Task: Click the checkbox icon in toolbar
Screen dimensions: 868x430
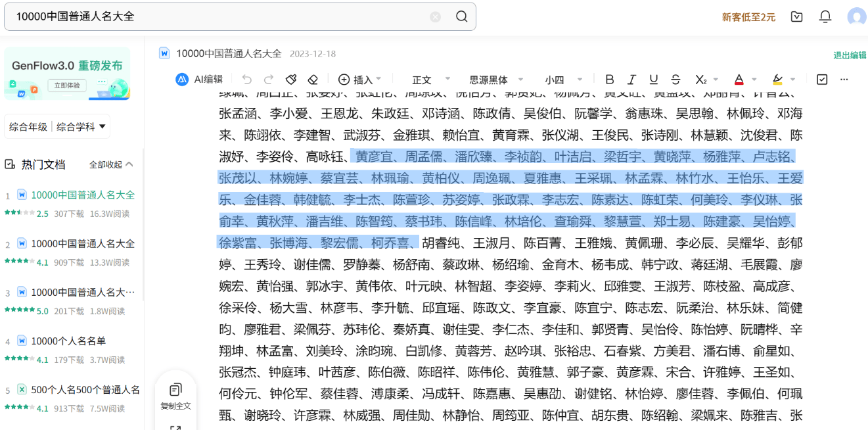Action: [x=822, y=80]
